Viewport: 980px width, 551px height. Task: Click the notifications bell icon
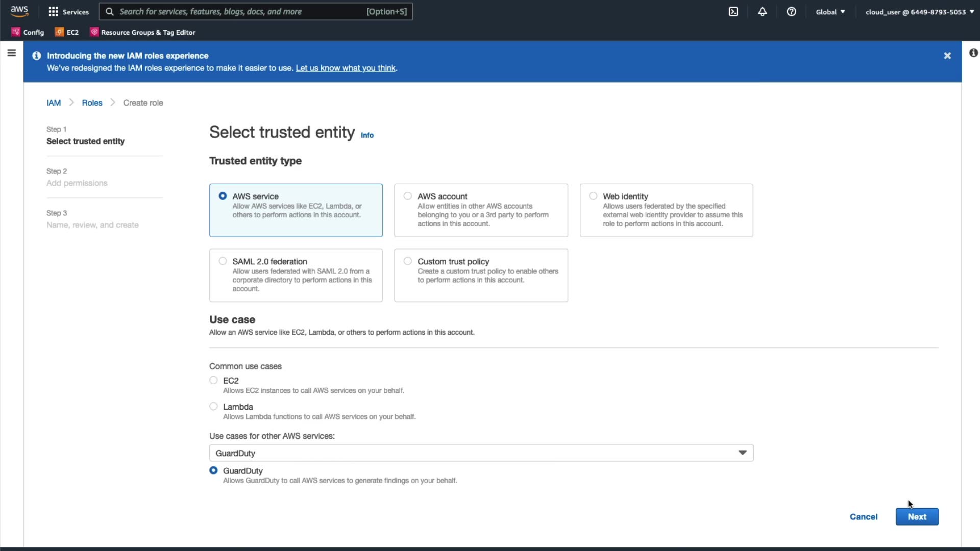pyautogui.click(x=763, y=12)
